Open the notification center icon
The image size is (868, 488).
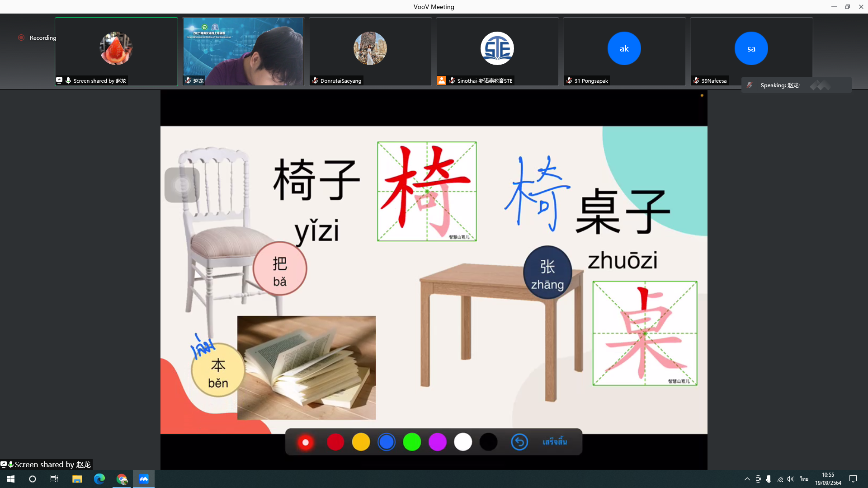coord(853,479)
